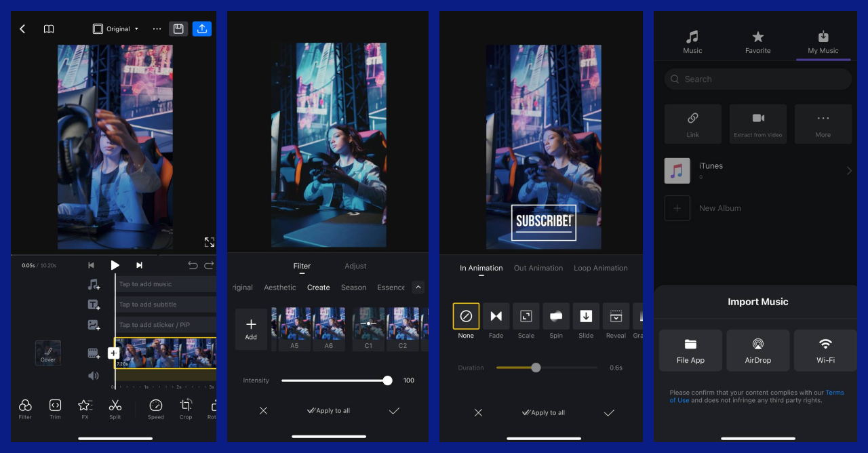Choose the C2 filter thumbnail
The width and height of the screenshot is (868, 453).
(403, 329)
